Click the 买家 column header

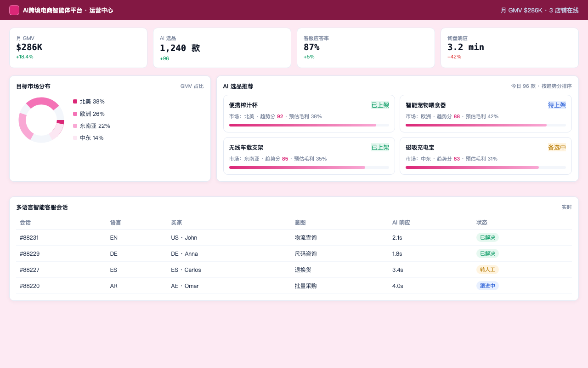(176, 223)
